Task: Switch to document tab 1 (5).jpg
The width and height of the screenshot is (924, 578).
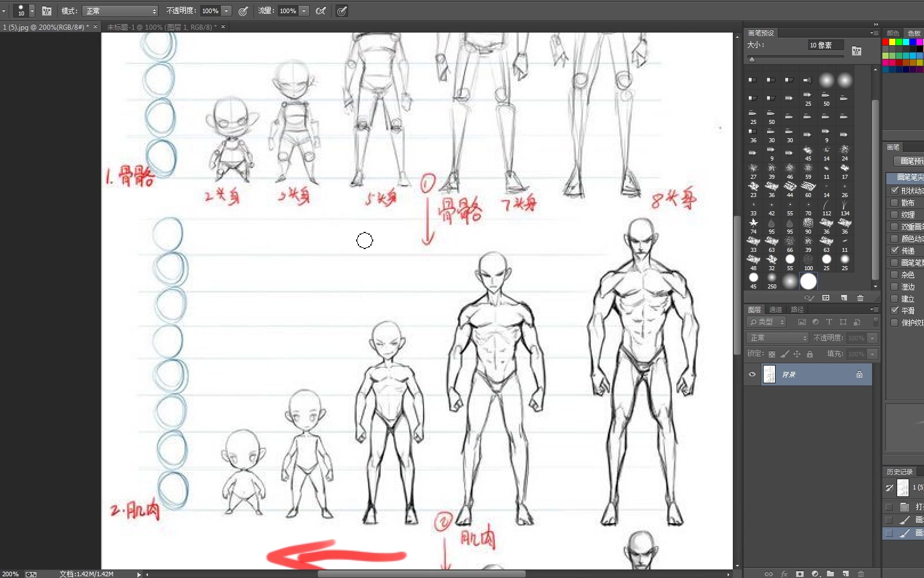Action: [45, 27]
